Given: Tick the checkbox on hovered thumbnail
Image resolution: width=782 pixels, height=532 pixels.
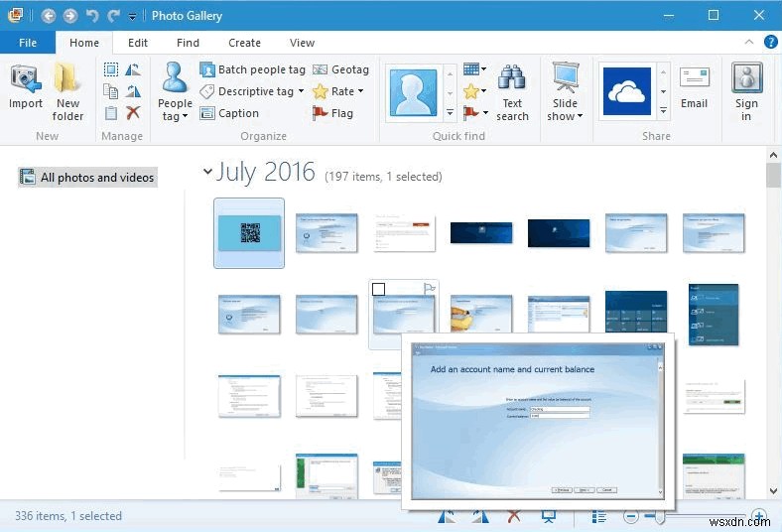Looking at the screenshot, I should (x=378, y=289).
